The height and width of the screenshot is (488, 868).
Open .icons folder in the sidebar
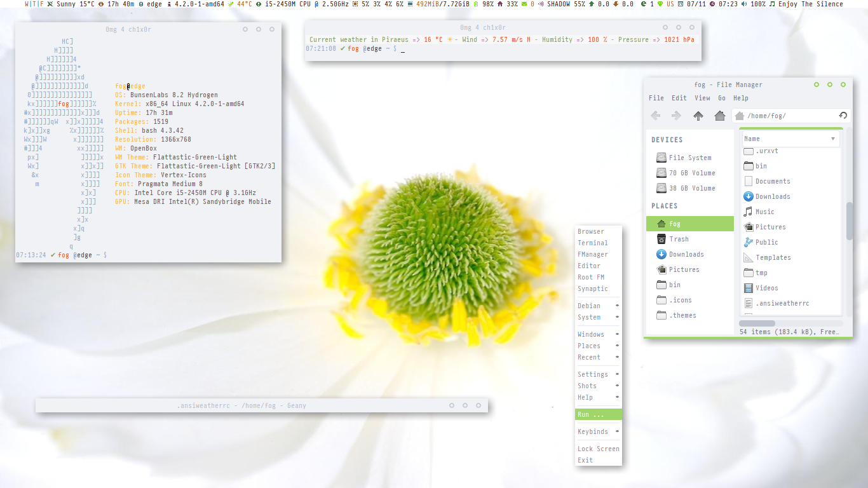coord(690,300)
